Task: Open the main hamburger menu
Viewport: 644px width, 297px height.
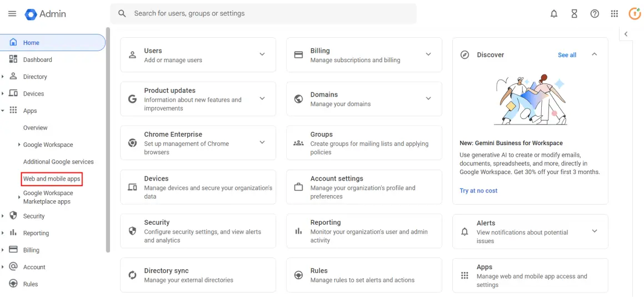Action: point(12,13)
